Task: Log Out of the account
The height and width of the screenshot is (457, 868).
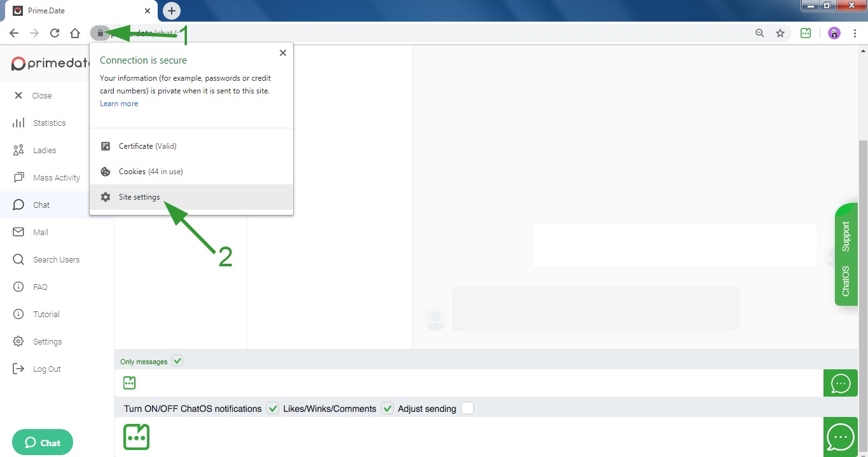Action: (x=38, y=369)
